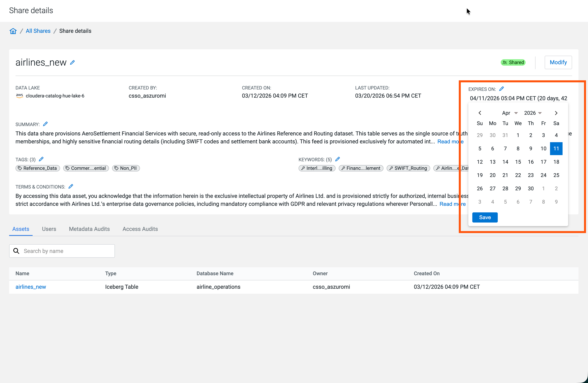The image size is (588, 383).
Task: Go to previous month in calendar
Action: point(480,113)
